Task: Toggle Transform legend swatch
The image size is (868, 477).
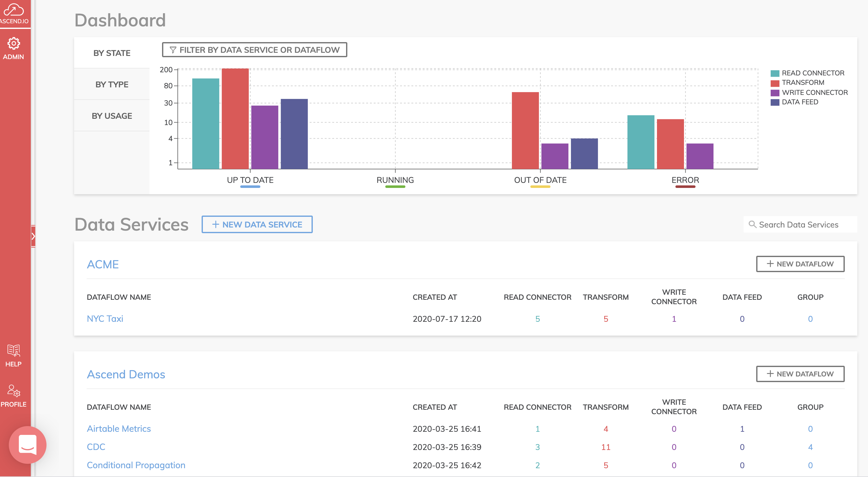Action: 775,83
